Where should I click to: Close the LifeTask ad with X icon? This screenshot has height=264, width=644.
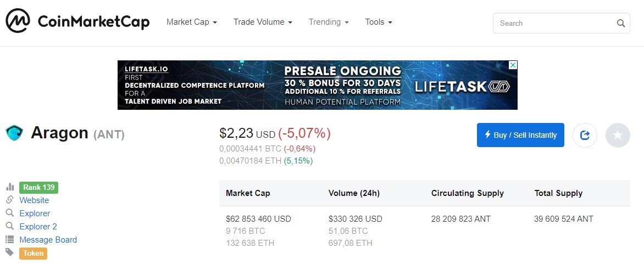513,65
